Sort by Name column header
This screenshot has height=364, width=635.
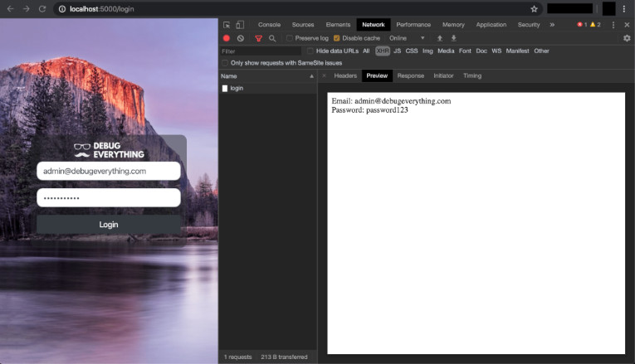[x=267, y=76]
